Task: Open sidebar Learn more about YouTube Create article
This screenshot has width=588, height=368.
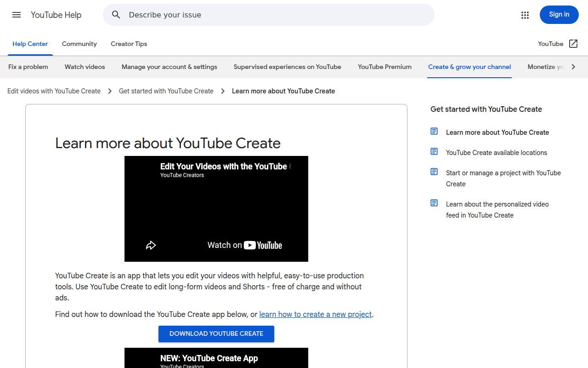Action: click(498, 132)
